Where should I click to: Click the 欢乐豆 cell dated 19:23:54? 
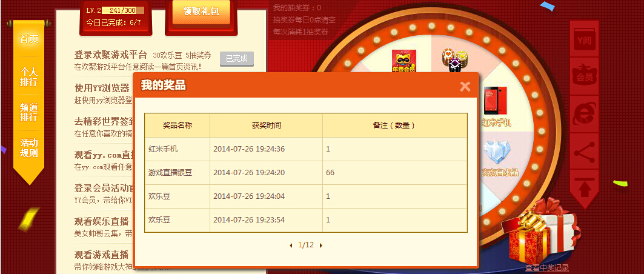(x=178, y=220)
